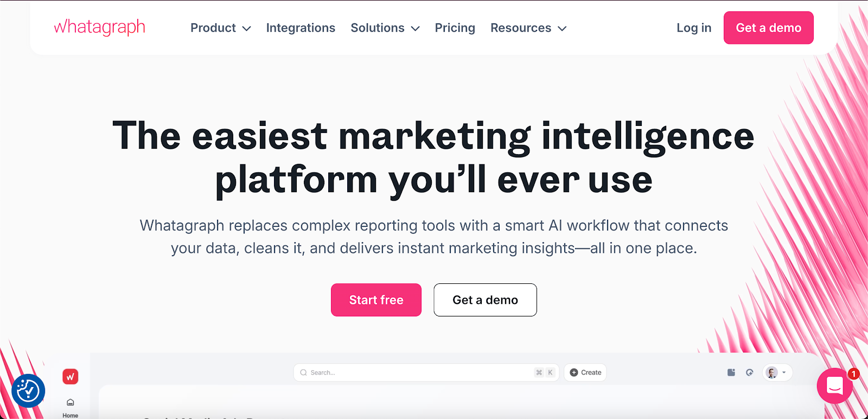This screenshot has width=868, height=419.
Task: Click the white outlined Get a demo button
Action: 485,300
